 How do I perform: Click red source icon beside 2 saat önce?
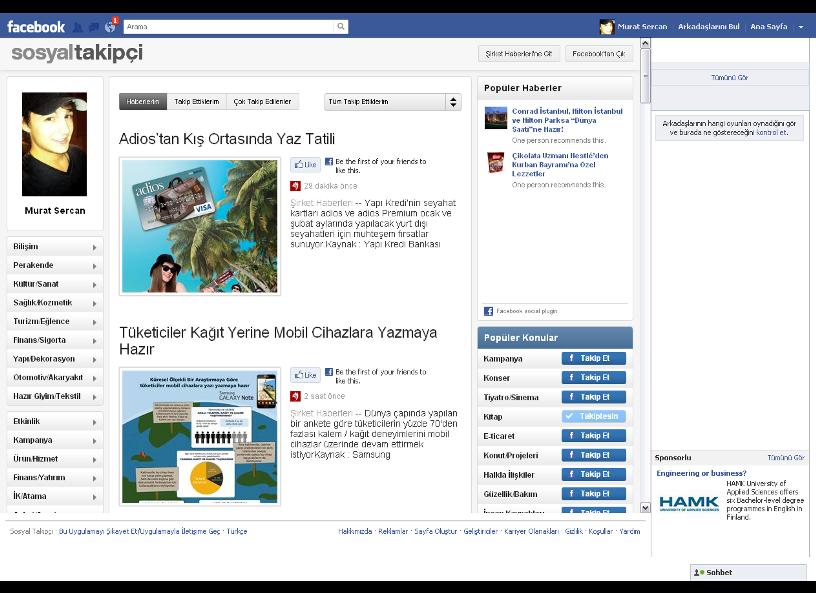295,396
